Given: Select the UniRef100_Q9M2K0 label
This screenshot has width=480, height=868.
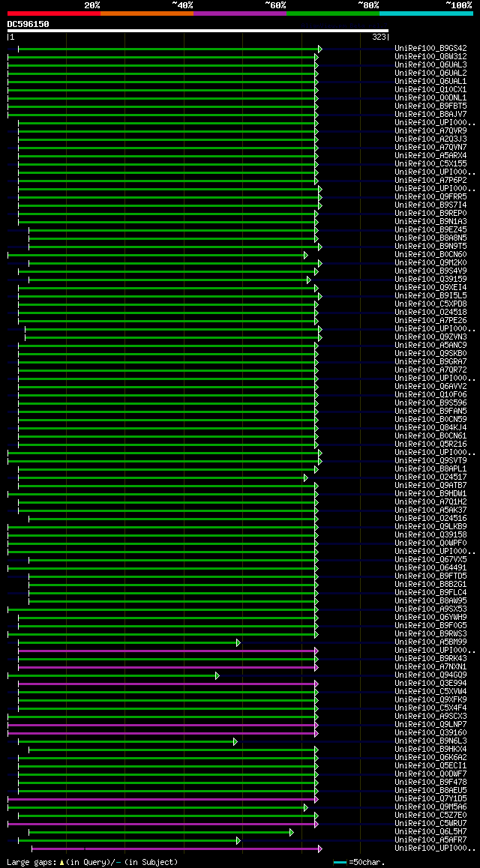Looking at the screenshot, I should pos(430,263).
